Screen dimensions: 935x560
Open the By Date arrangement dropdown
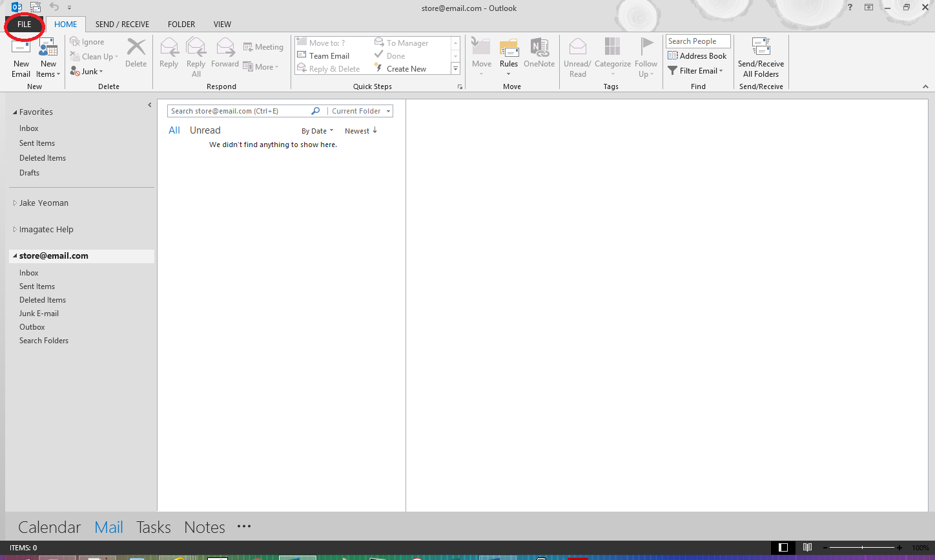[x=317, y=131]
